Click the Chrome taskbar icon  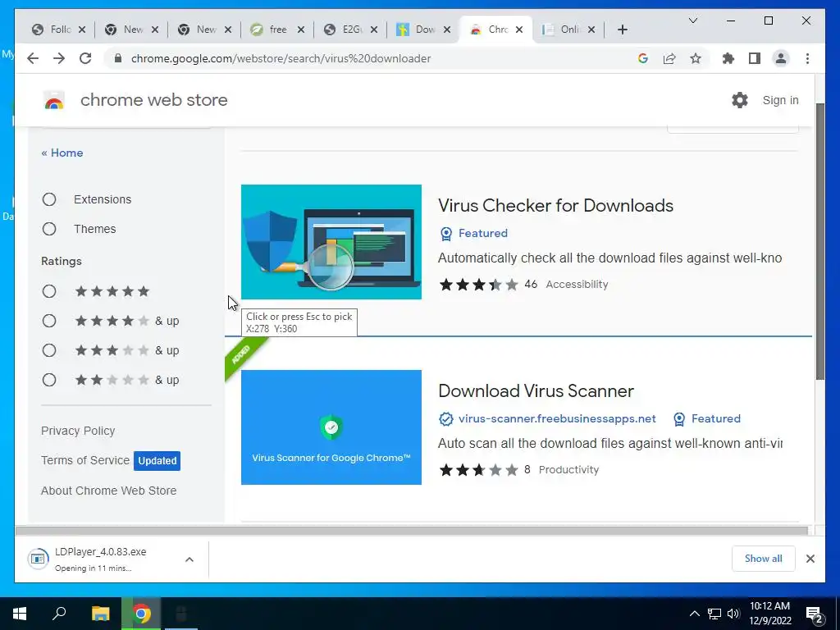click(141, 614)
